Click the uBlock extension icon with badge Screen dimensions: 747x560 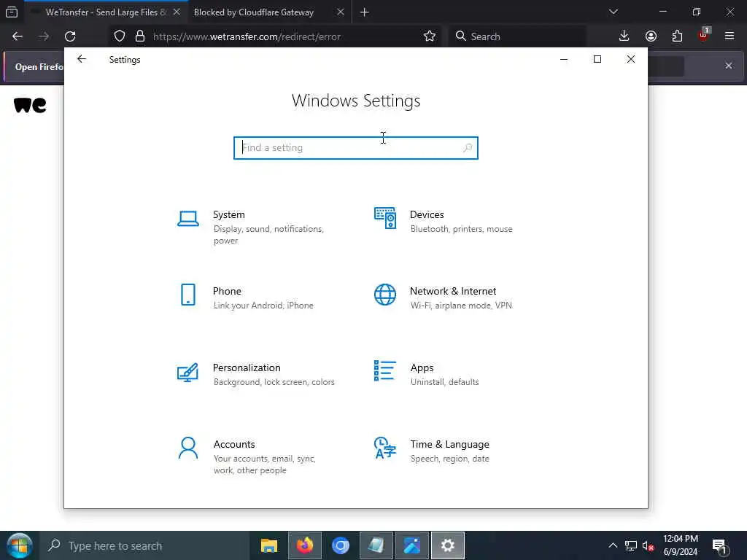pyautogui.click(x=704, y=35)
